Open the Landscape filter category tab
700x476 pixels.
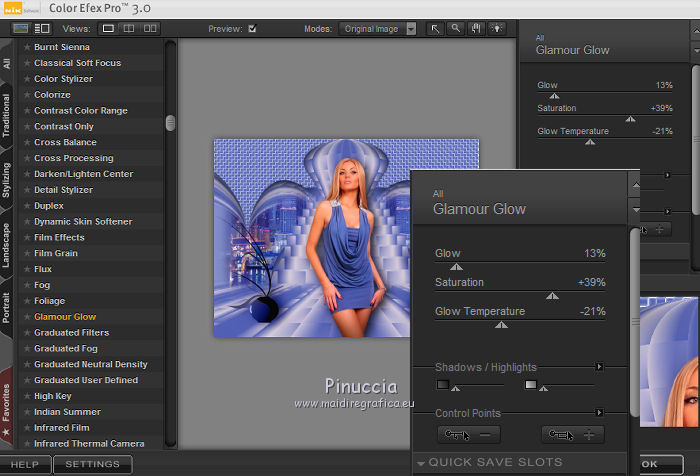[7, 245]
